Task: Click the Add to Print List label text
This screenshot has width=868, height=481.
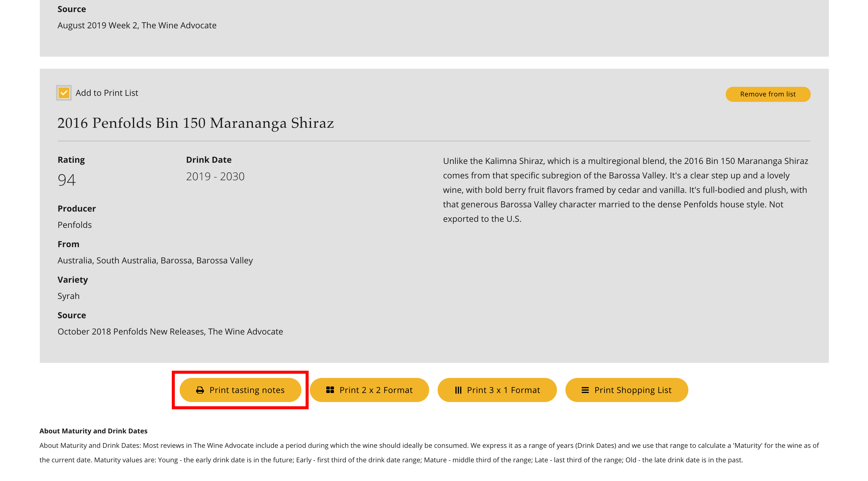Action: [x=106, y=93]
